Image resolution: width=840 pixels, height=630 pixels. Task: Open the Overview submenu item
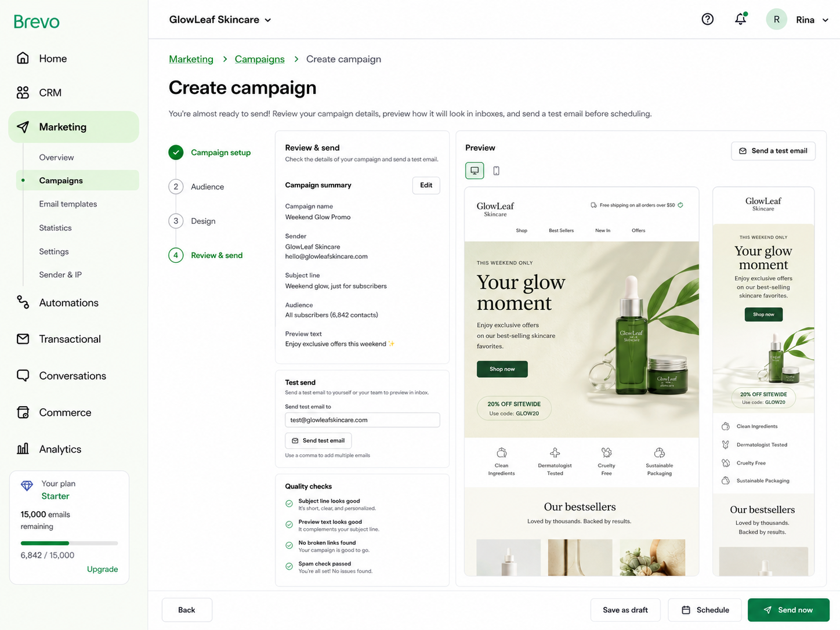pos(56,157)
